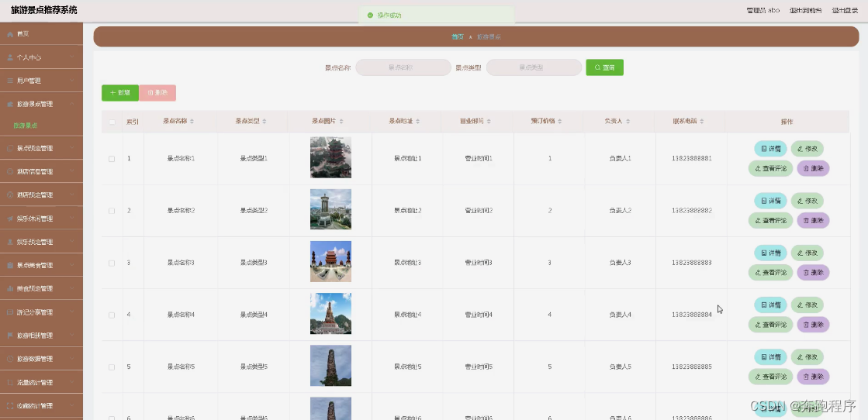The width and height of the screenshot is (868, 420).
Task: Click the icon beside 酒店信息管理
Action: coord(10,172)
